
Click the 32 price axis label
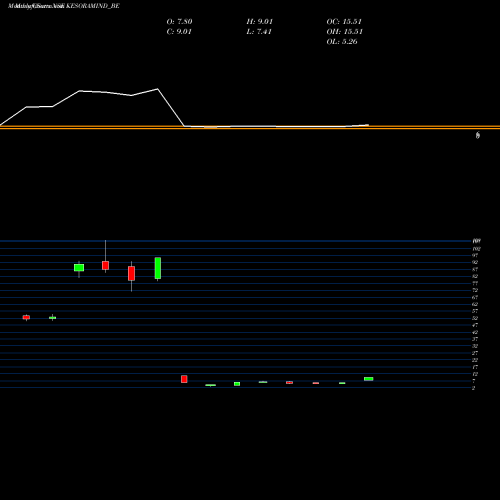(475, 346)
